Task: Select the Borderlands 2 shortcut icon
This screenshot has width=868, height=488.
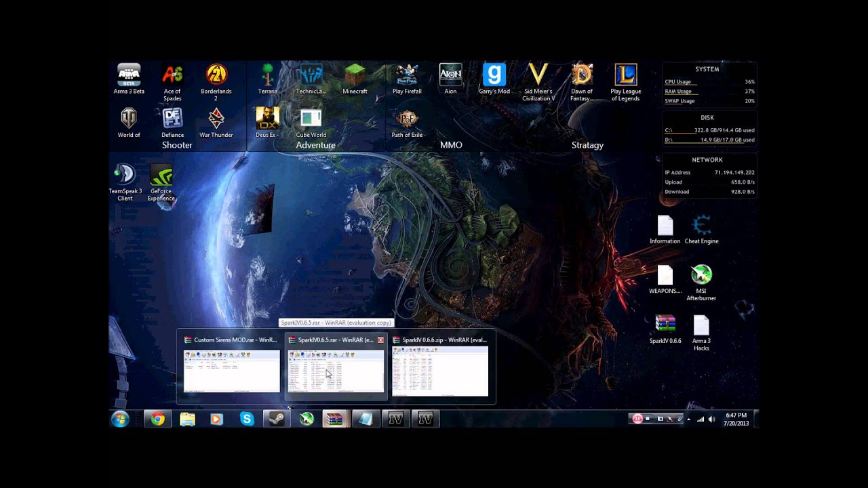Action: click(216, 83)
